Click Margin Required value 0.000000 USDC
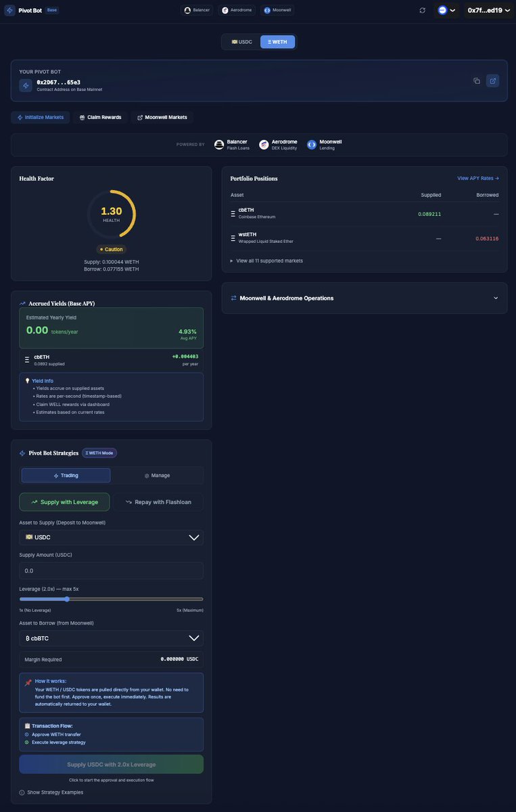Image resolution: width=516 pixels, height=812 pixels. coord(179,659)
